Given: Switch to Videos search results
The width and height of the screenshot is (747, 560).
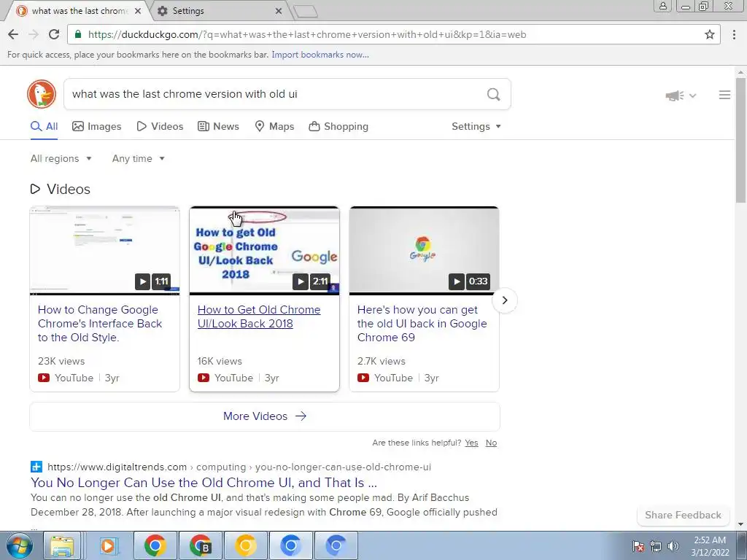Looking at the screenshot, I should (160, 126).
